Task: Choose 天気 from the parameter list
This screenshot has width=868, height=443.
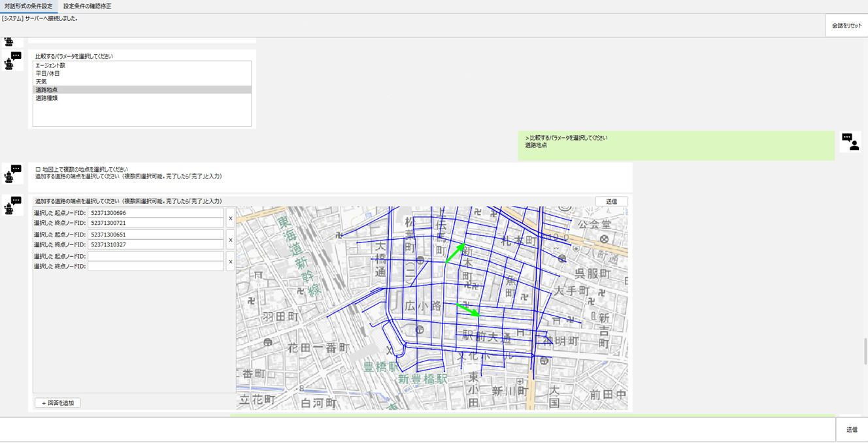Action: pos(41,82)
